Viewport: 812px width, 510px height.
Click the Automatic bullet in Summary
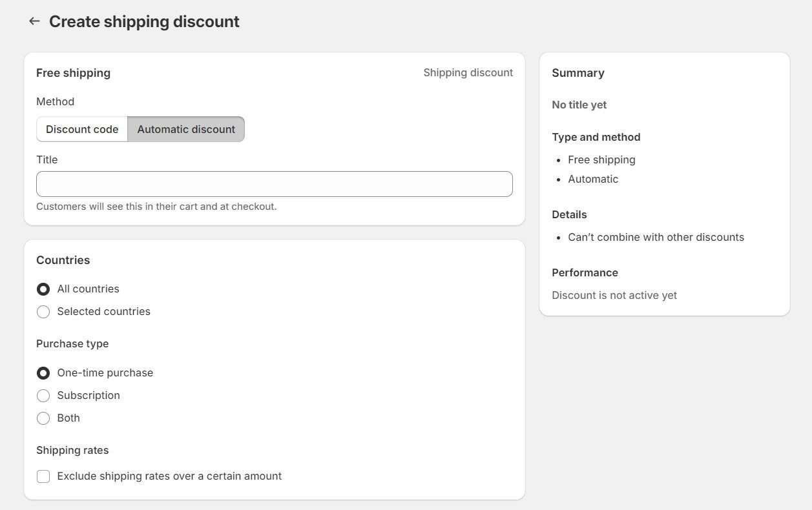point(593,179)
